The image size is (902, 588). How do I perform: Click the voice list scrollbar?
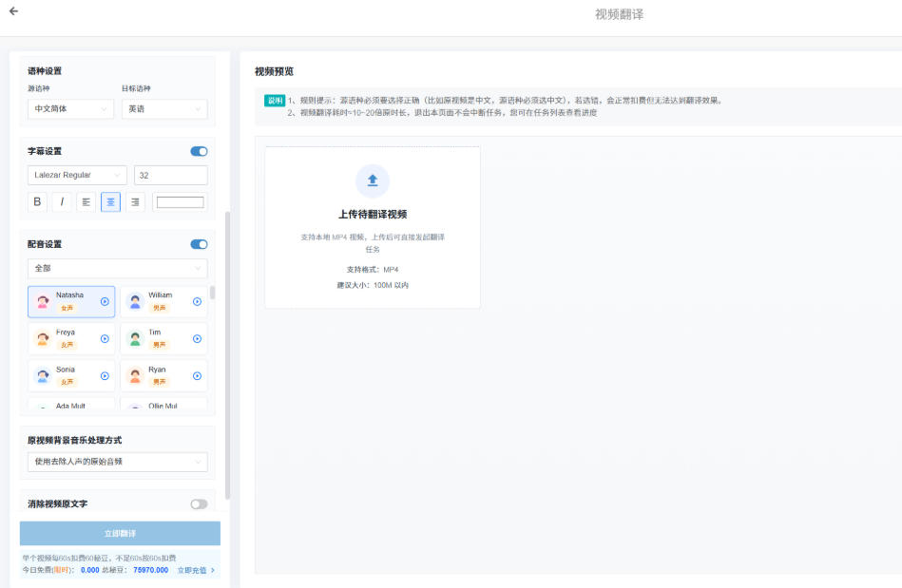pyautogui.click(x=212, y=293)
